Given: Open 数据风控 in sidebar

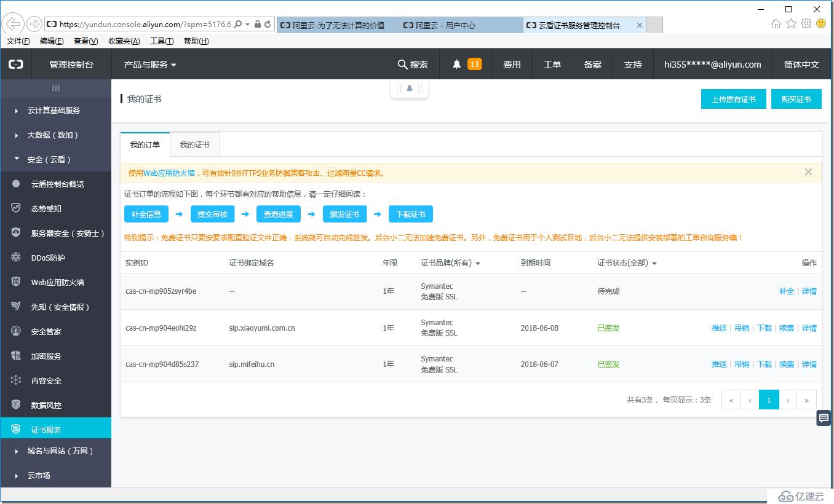Looking at the screenshot, I should [x=56, y=405].
